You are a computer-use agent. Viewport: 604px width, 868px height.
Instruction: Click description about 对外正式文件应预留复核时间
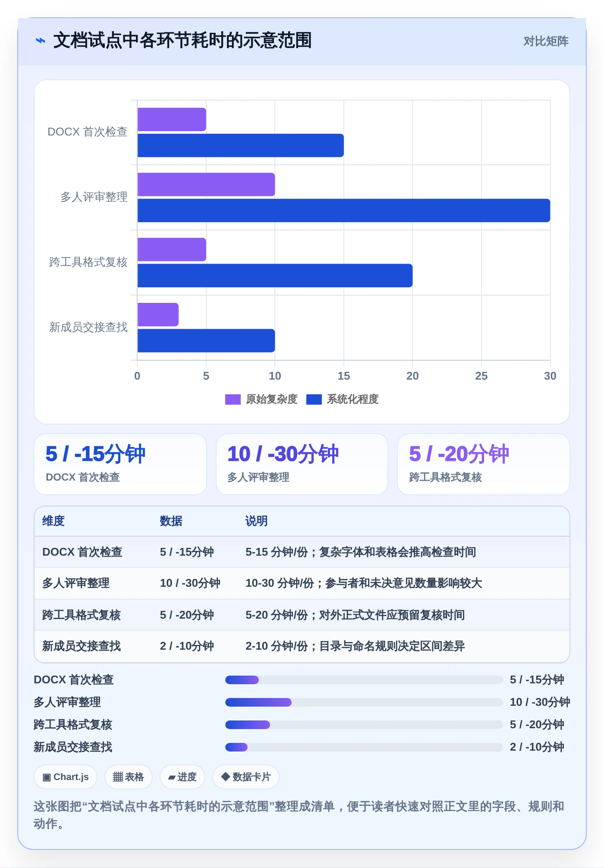(x=355, y=615)
